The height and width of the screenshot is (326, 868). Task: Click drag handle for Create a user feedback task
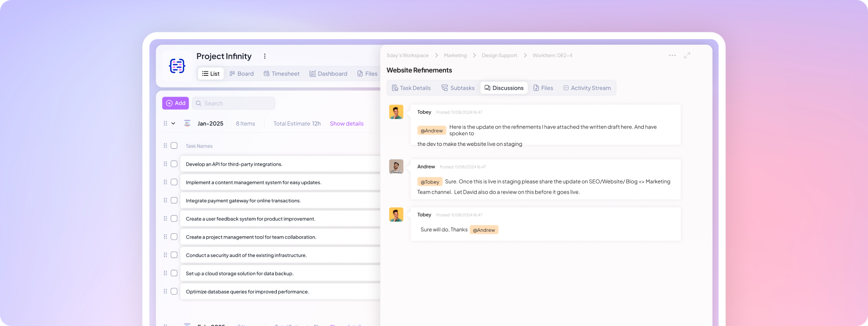pos(165,219)
